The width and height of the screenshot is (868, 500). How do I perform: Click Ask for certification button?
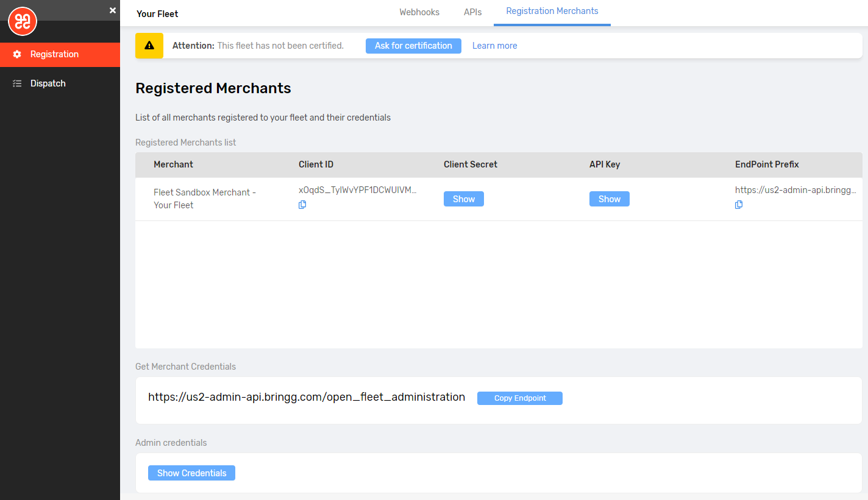413,46
